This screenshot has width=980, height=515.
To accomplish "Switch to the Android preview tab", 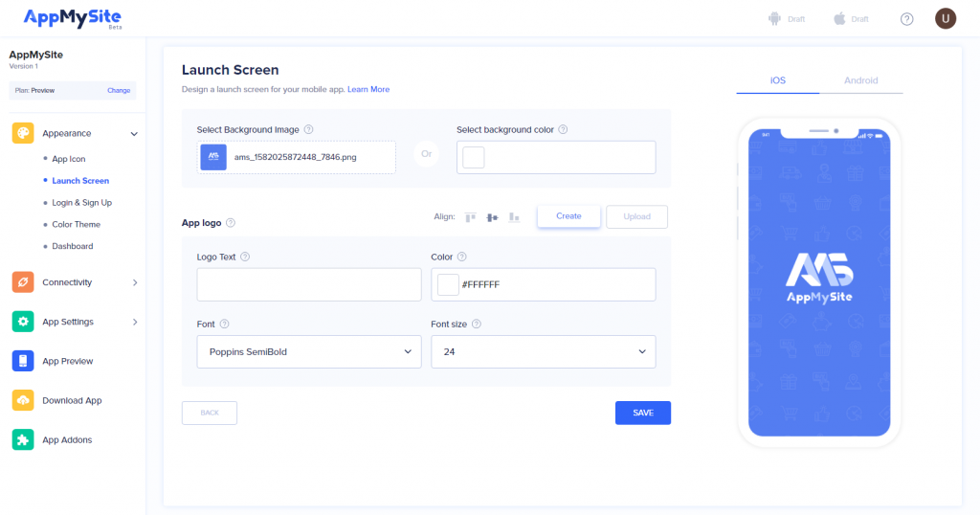I will (x=860, y=80).
